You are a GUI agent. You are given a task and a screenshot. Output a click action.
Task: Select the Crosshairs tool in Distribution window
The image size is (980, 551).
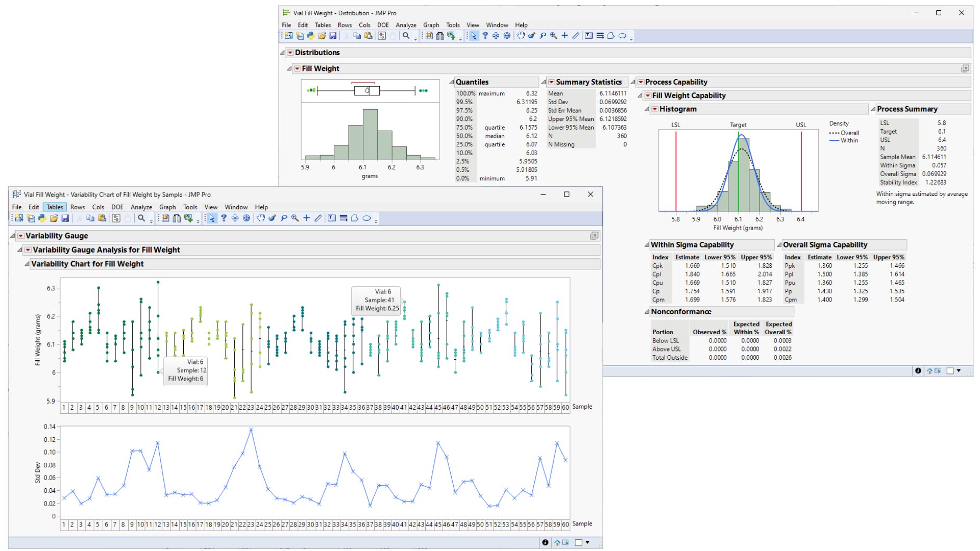coord(565,36)
